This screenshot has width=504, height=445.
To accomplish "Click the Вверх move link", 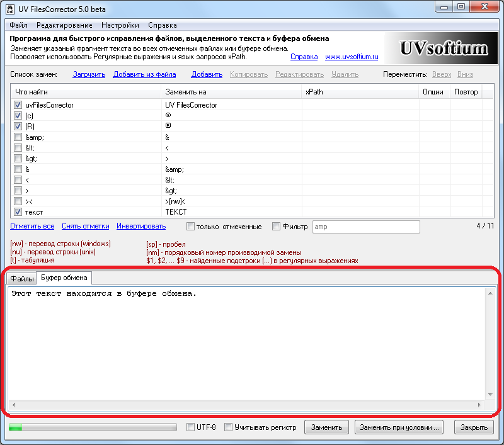I will coord(442,74).
